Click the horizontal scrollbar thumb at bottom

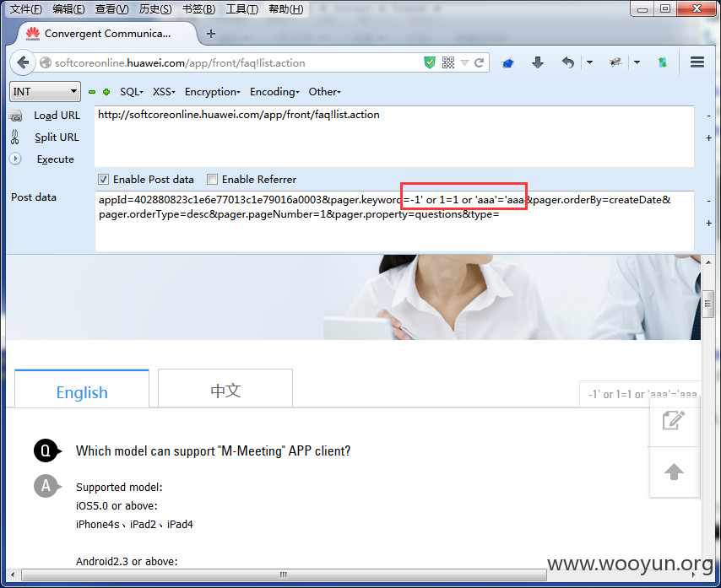click(284, 575)
